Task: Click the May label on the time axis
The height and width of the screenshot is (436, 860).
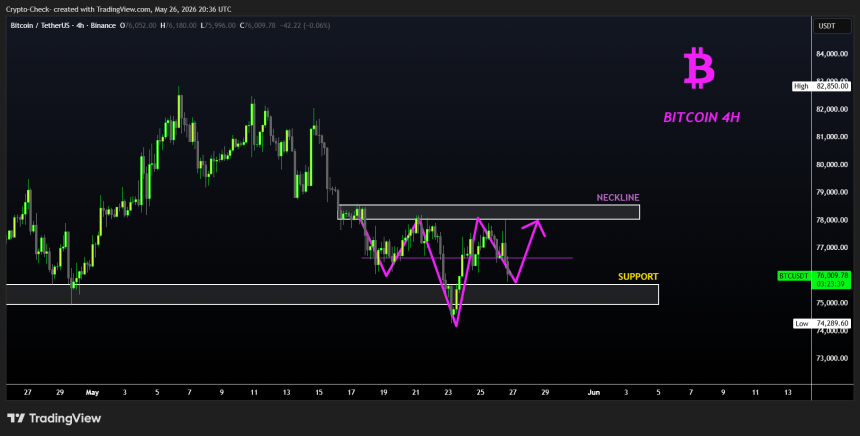Action: [92, 393]
